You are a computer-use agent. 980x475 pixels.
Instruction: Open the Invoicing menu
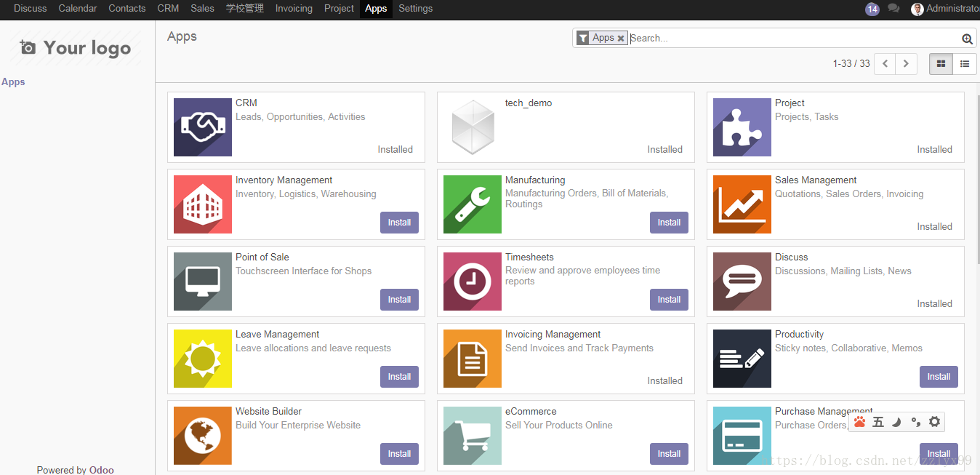tap(294, 9)
